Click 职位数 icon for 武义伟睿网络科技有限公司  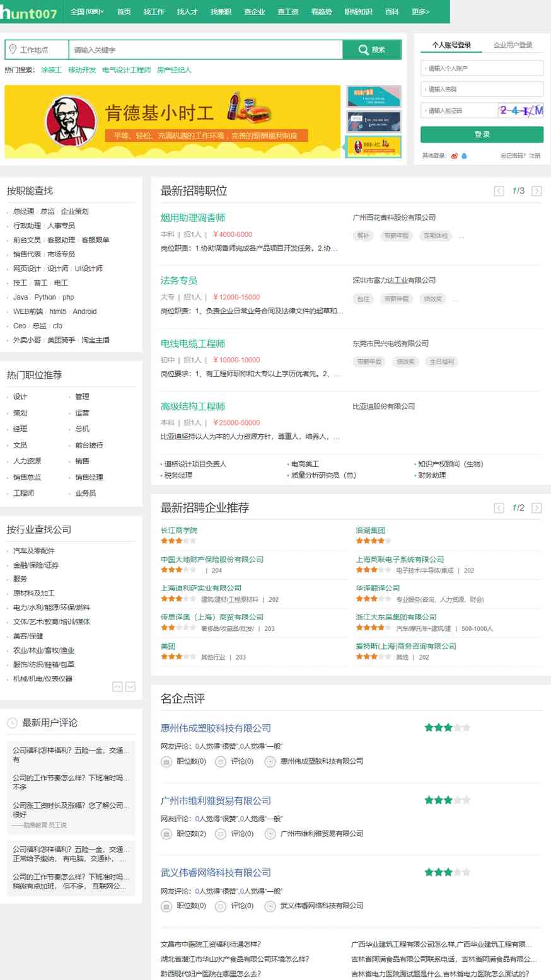point(166,906)
